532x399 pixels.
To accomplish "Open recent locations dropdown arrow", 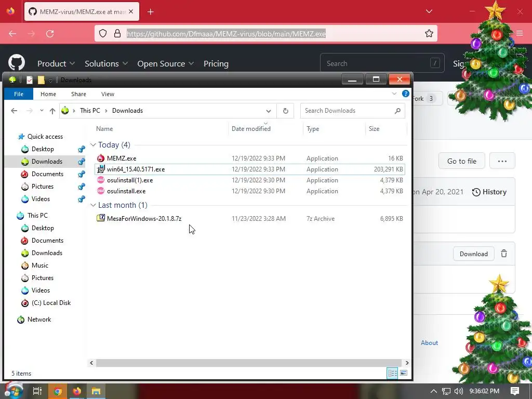I will [x=42, y=111].
